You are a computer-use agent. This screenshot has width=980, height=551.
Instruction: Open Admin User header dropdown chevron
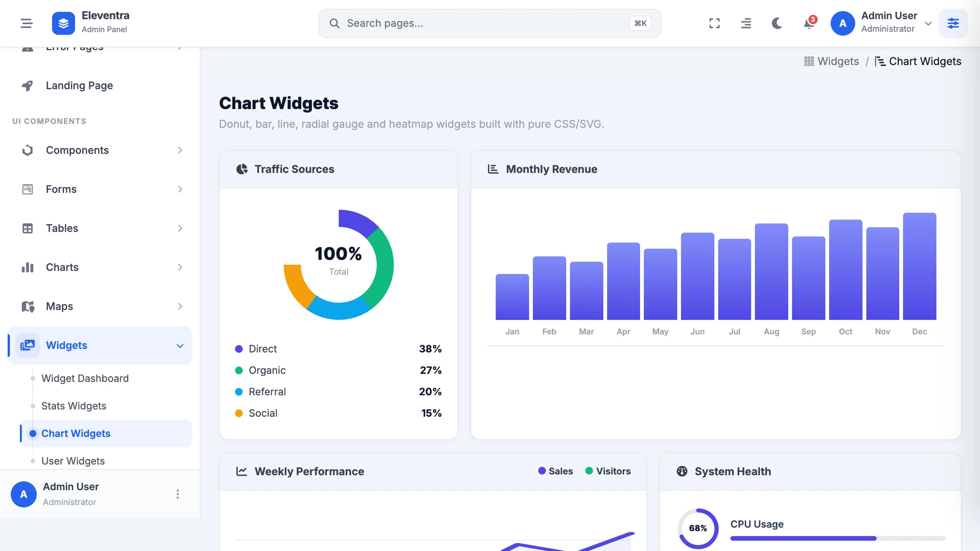coord(928,23)
